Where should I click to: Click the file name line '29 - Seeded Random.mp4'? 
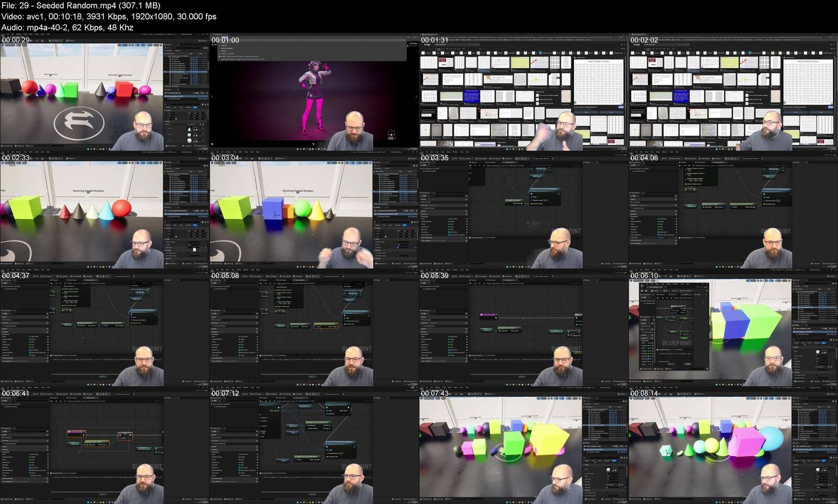[x=81, y=5]
